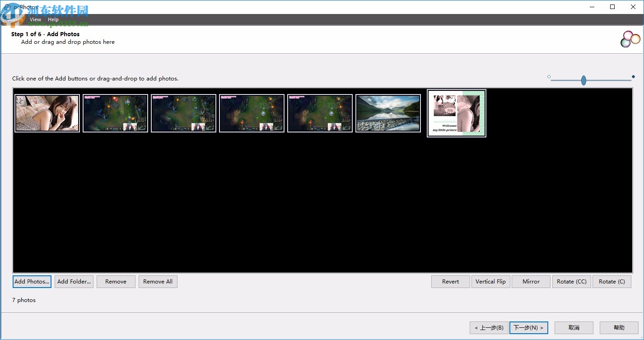Rotate selected photo counter-clockwise
Screen dimensions: 644x340
[x=571, y=281]
